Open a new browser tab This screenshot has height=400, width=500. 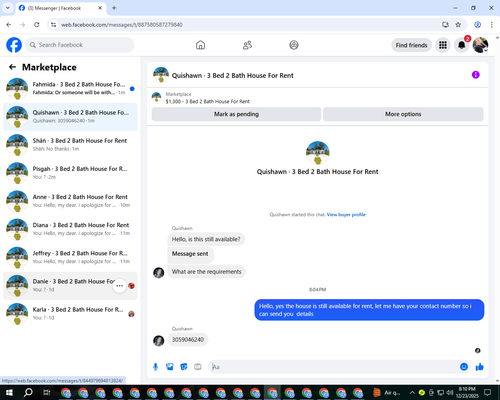tap(114, 8)
